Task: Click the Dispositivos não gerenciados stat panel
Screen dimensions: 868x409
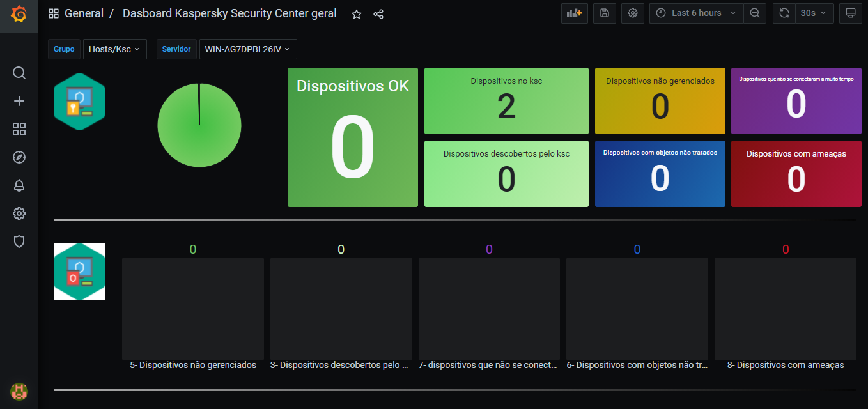Action: pyautogui.click(x=660, y=101)
